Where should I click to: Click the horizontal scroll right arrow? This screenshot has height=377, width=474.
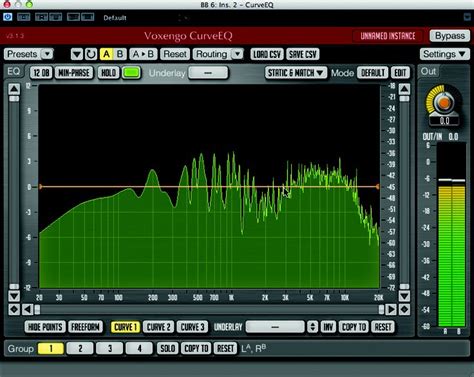[391, 310]
